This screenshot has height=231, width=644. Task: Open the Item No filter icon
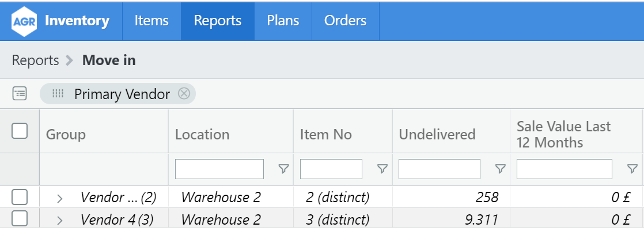[382, 169]
